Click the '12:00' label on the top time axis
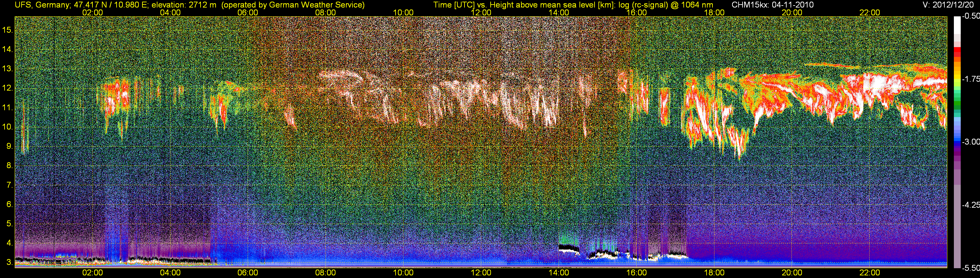This screenshot has width=980, height=278. (x=481, y=12)
